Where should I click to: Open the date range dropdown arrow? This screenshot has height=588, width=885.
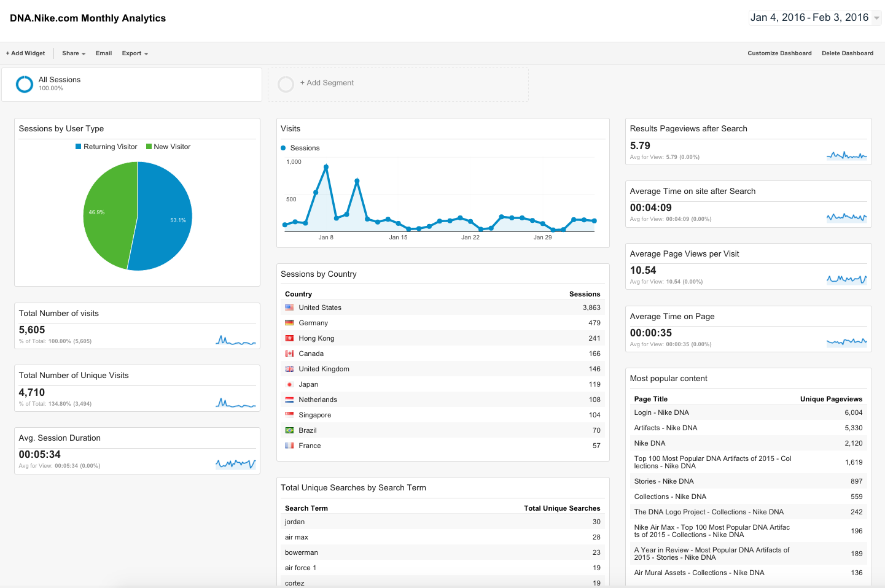coord(876,18)
